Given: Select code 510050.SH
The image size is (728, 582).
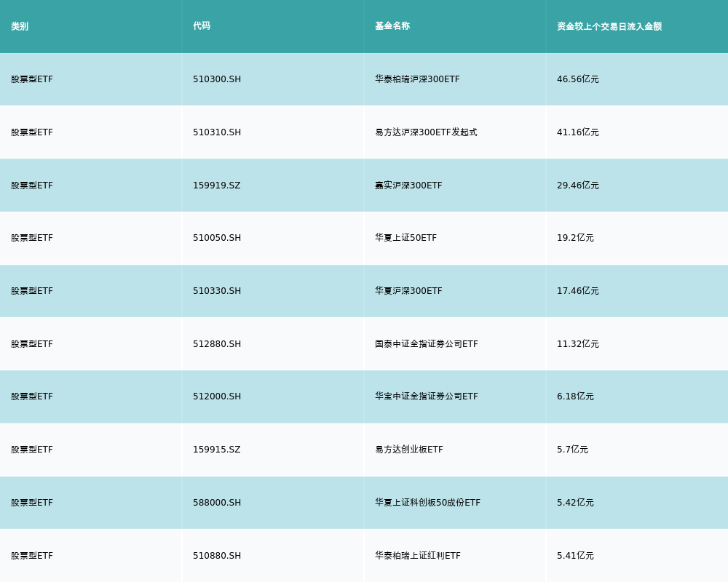Looking at the screenshot, I should 217,238.
